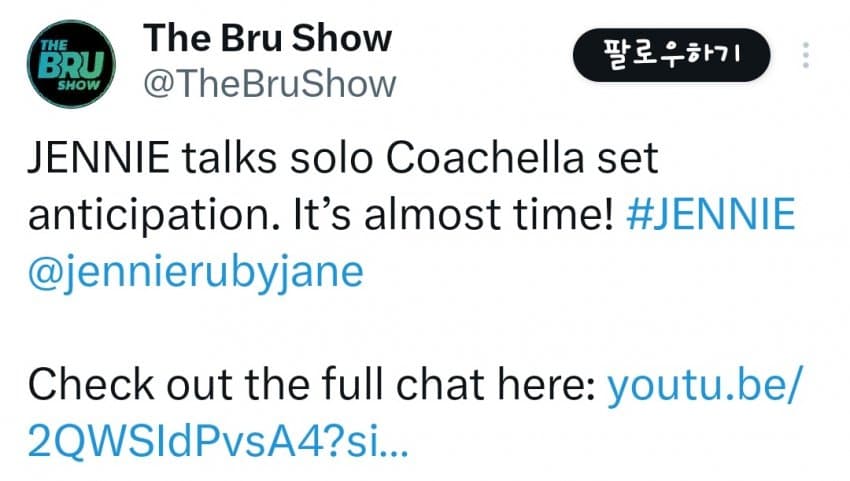The width and height of the screenshot is (850, 481).
Task: Open the #JENNIE hashtag
Action: pyautogui.click(x=710, y=215)
